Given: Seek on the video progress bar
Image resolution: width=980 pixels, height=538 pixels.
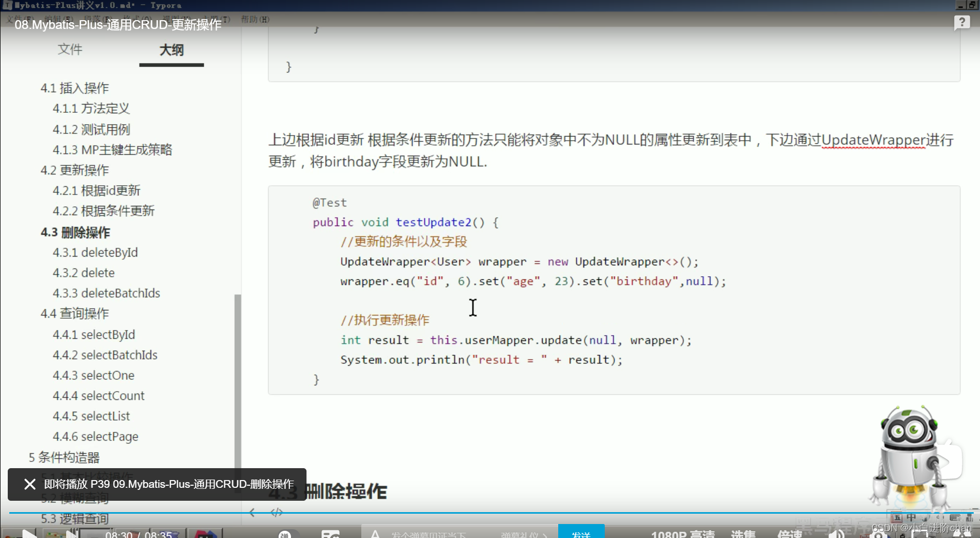Looking at the screenshot, I should point(490,513).
